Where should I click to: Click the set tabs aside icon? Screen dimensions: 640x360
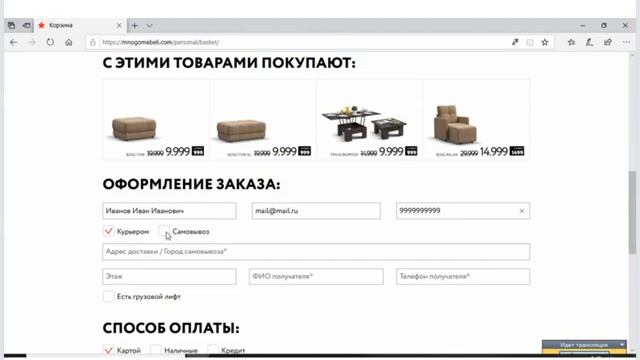point(27,25)
